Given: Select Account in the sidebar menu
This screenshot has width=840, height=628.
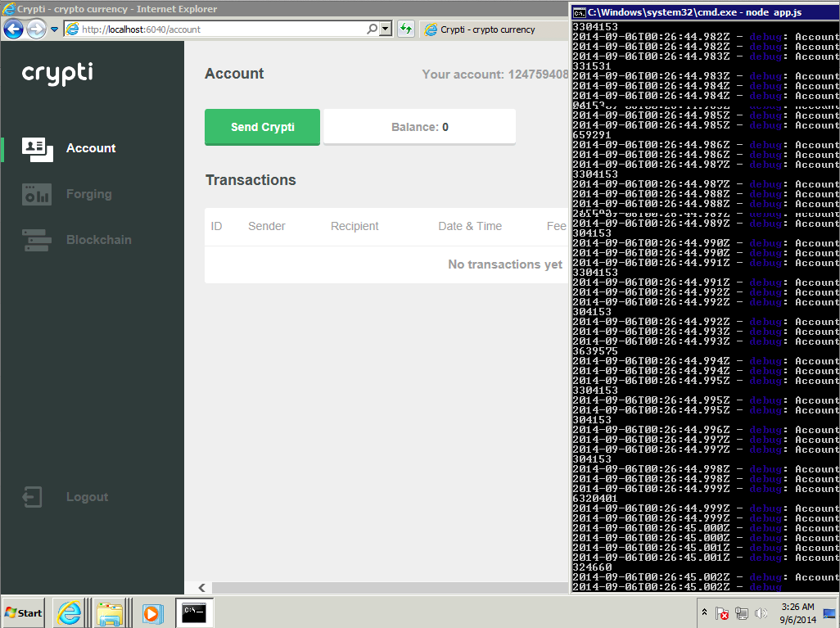Looking at the screenshot, I should pyautogui.click(x=91, y=148).
